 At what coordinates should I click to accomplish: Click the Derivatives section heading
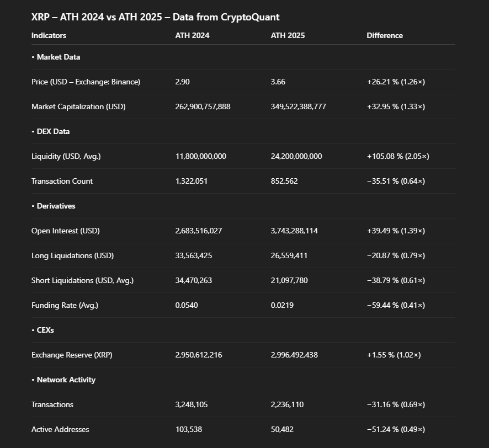[56, 206]
